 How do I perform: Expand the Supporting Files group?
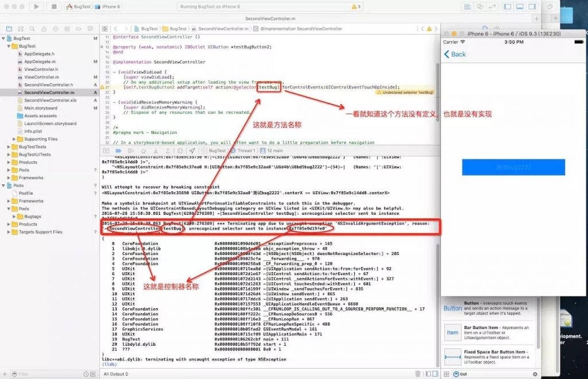[x=14, y=139]
